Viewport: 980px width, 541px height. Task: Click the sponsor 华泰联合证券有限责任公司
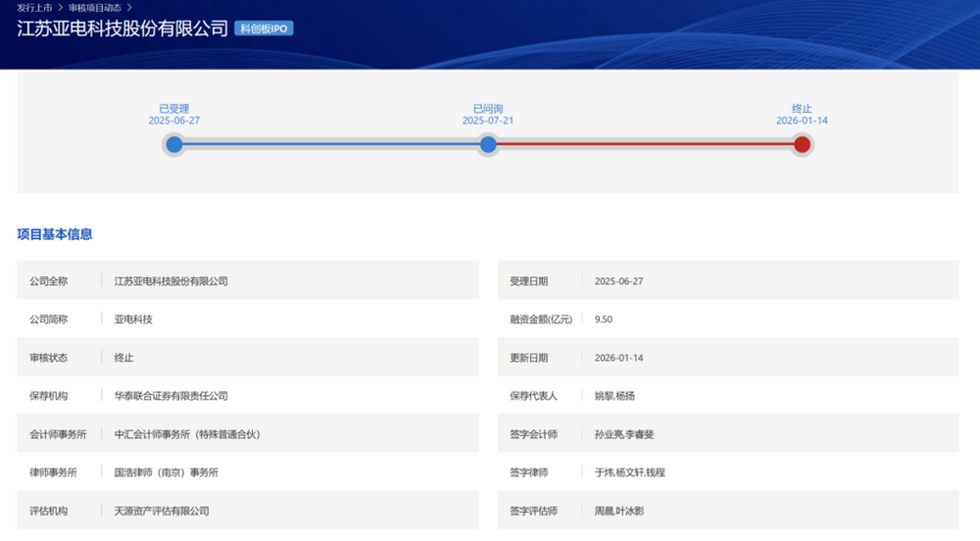pyautogui.click(x=171, y=396)
